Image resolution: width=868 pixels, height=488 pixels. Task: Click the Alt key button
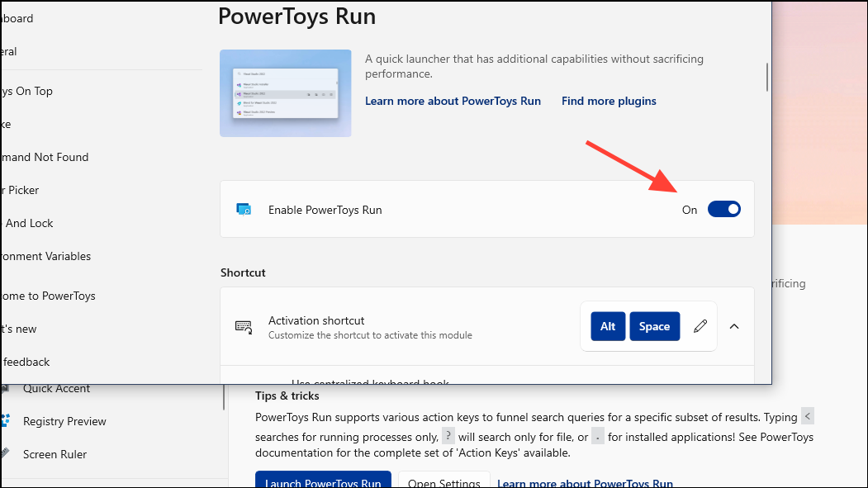(x=608, y=326)
